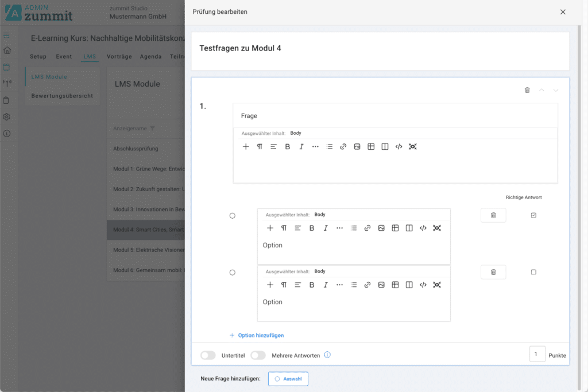Select the radio button of the first option
Image resolution: width=588 pixels, height=392 pixels.
(233, 216)
